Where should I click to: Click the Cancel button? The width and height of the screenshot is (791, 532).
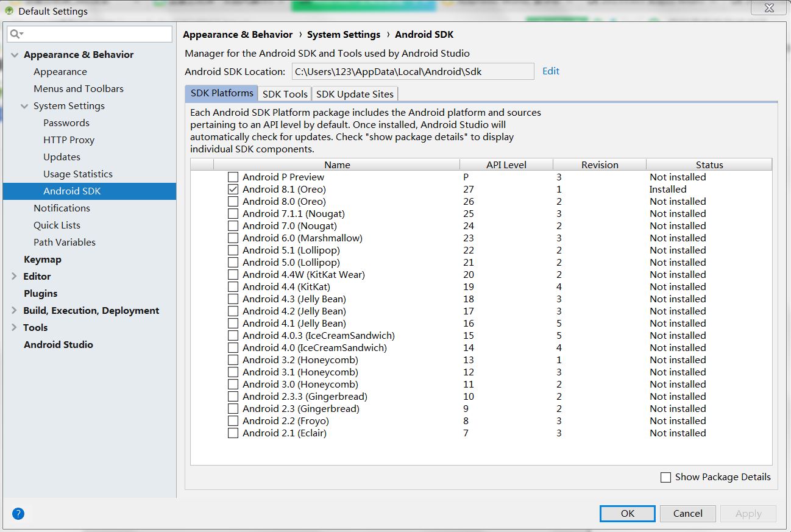(x=688, y=514)
